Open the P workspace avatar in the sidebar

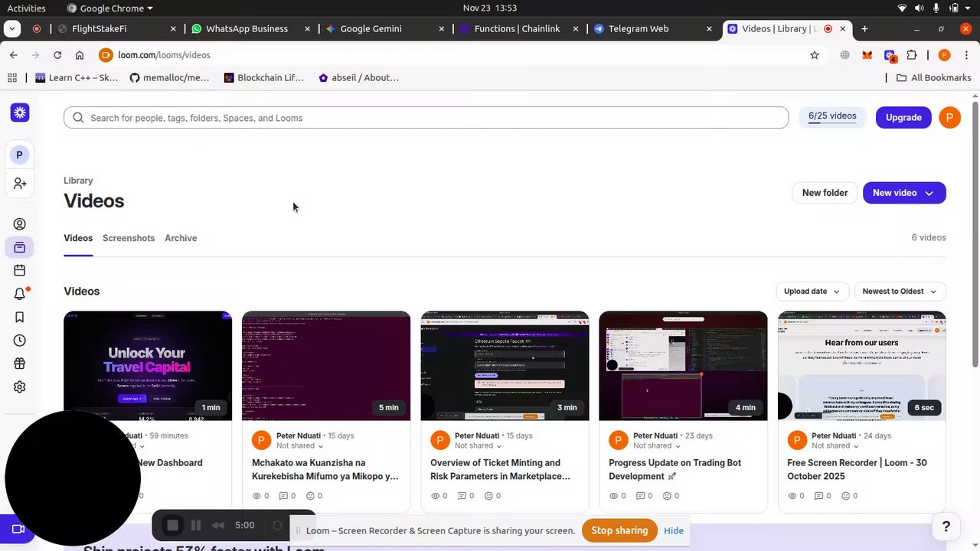(x=19, y=155)
